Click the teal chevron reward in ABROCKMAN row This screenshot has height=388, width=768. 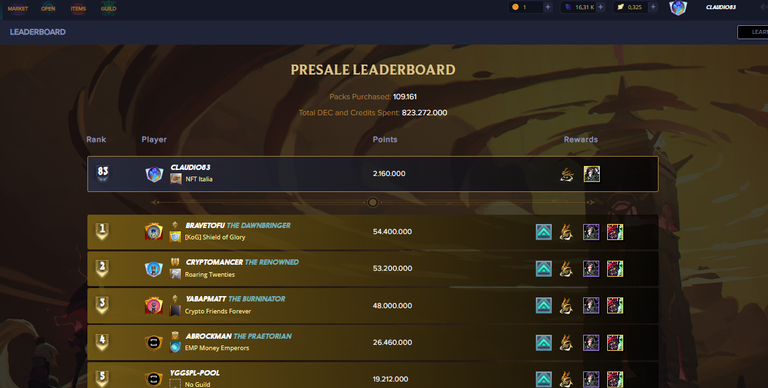(x=544, y=342)
